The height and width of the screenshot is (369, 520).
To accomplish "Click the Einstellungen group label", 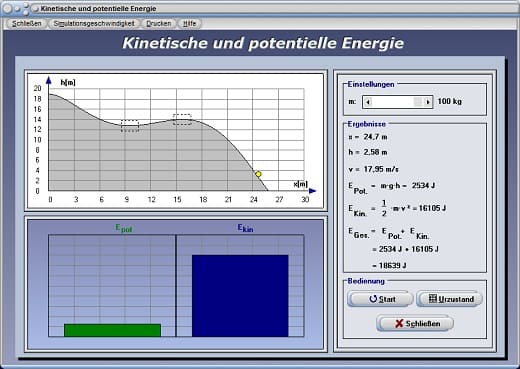I will tap(371, 84).
